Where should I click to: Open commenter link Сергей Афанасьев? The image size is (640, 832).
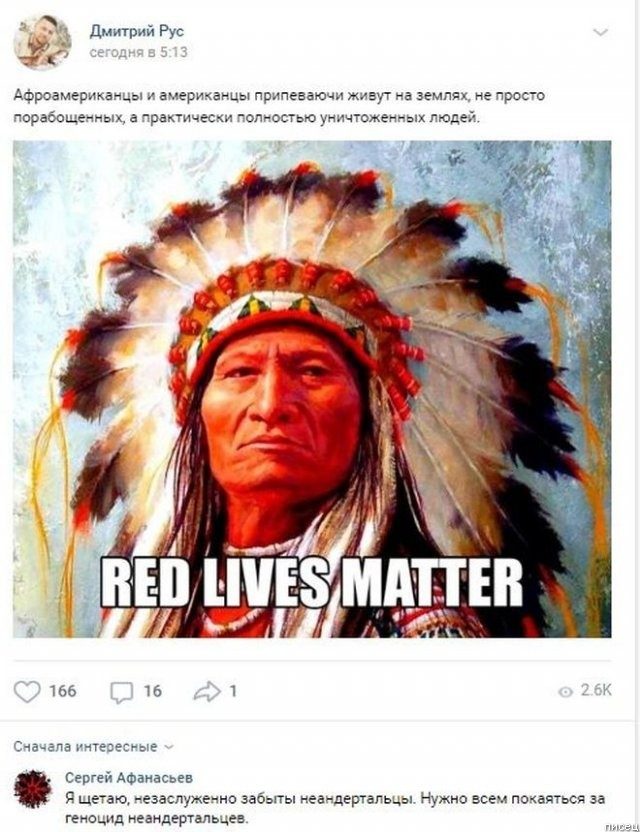[x=129, y=778]
